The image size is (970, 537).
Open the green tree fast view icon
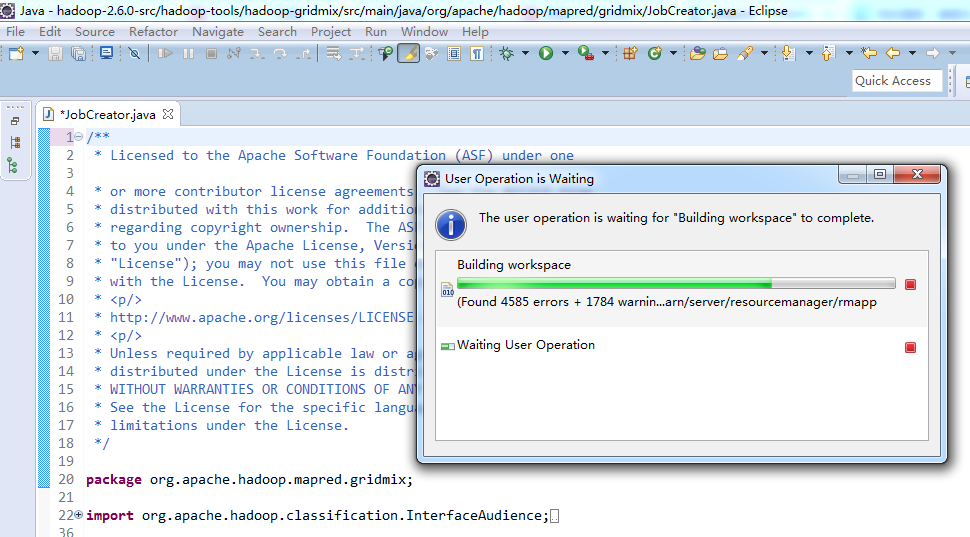click(13, 165)
